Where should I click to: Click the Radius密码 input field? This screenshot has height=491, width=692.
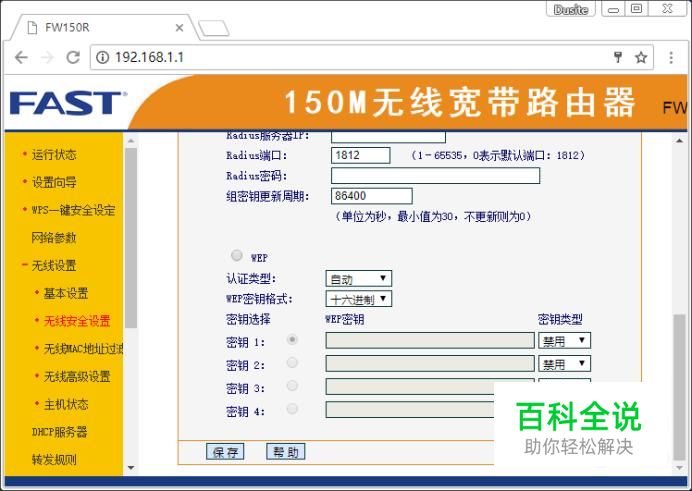(435, 176)
